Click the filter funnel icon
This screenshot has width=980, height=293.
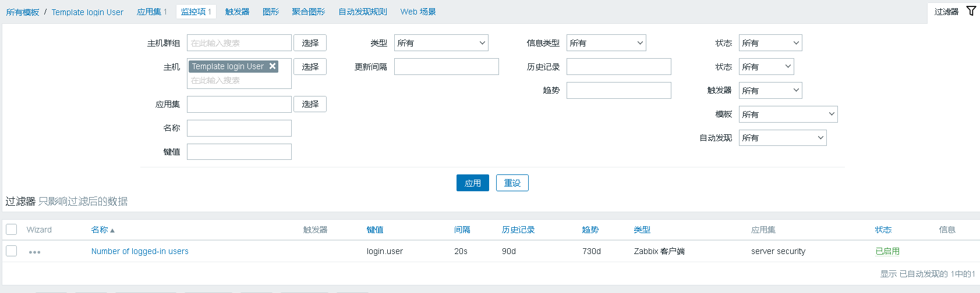[x=971, y=11]
